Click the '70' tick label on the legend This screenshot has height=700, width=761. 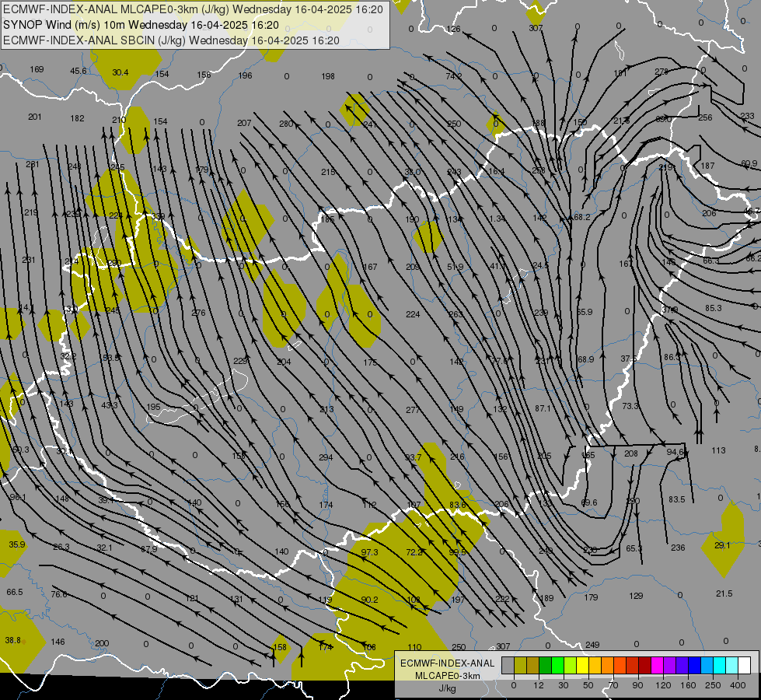pos(613,685)
